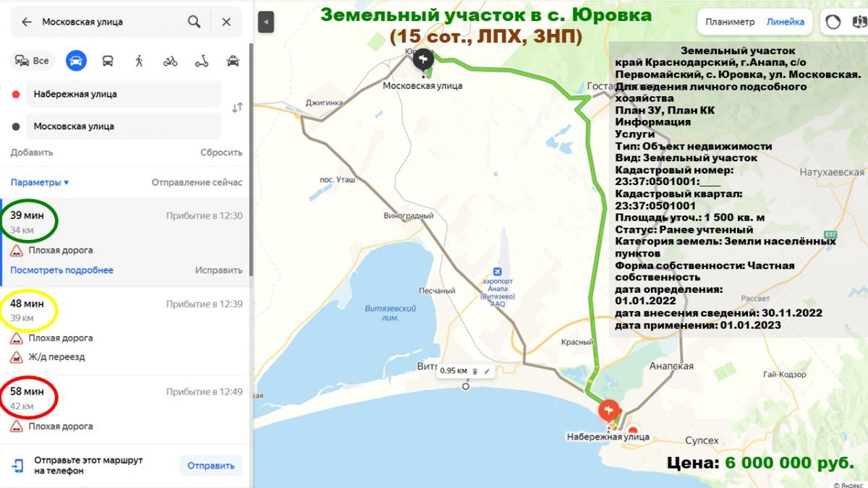Click the back arrow in search bar
Image resolution: width=868 pixels, height=488 pixels.
27,22
